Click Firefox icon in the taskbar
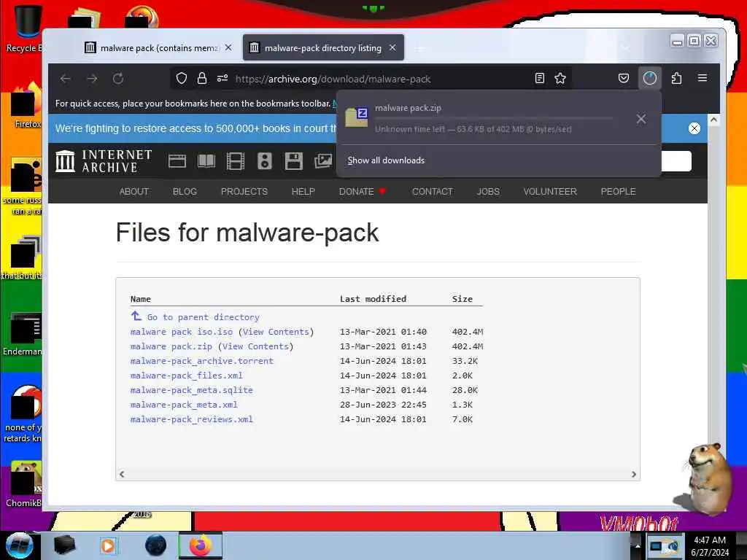Screen dimensions: 747x560 click(x=201, y=545)
